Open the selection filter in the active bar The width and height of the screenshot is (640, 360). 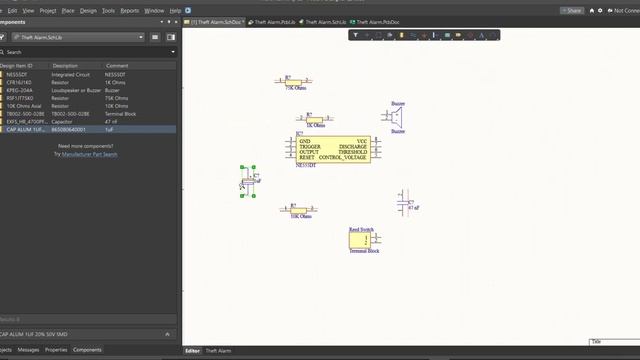coord(356,36)
